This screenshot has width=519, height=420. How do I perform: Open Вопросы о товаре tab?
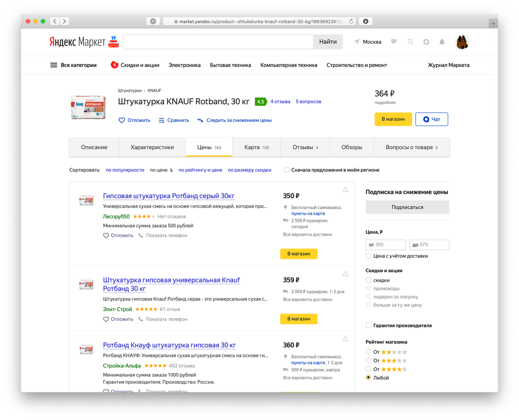point(412,147)
